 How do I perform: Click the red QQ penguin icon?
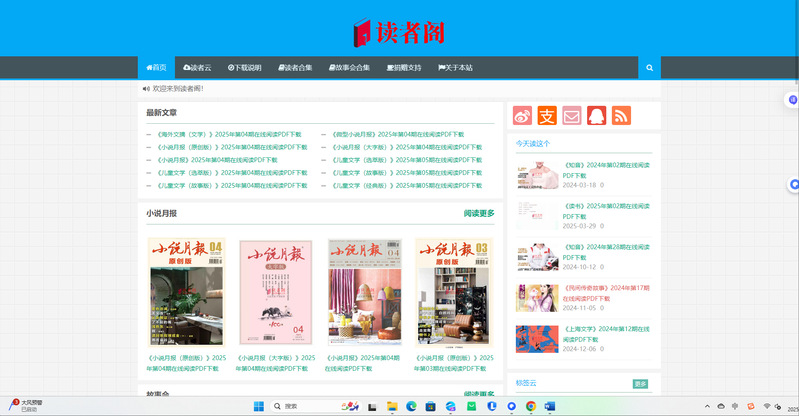[x=597, y=116]
